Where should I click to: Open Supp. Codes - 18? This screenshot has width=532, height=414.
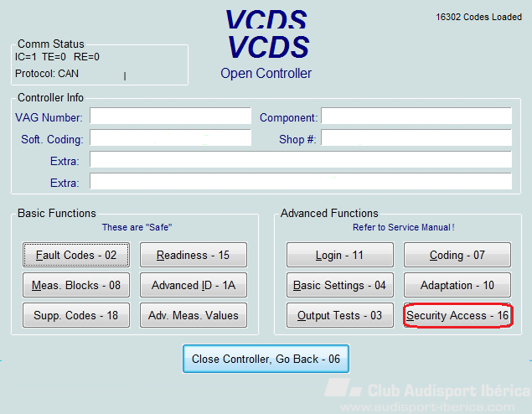coord(76,315)
